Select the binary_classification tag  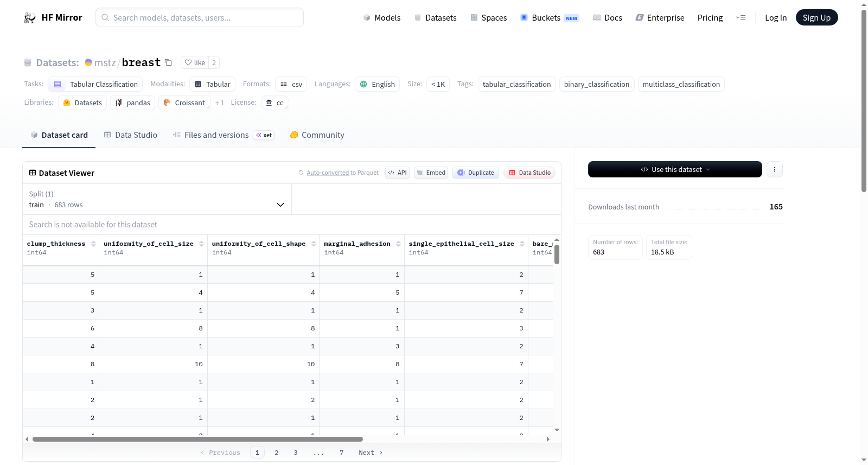coord(597,84)
